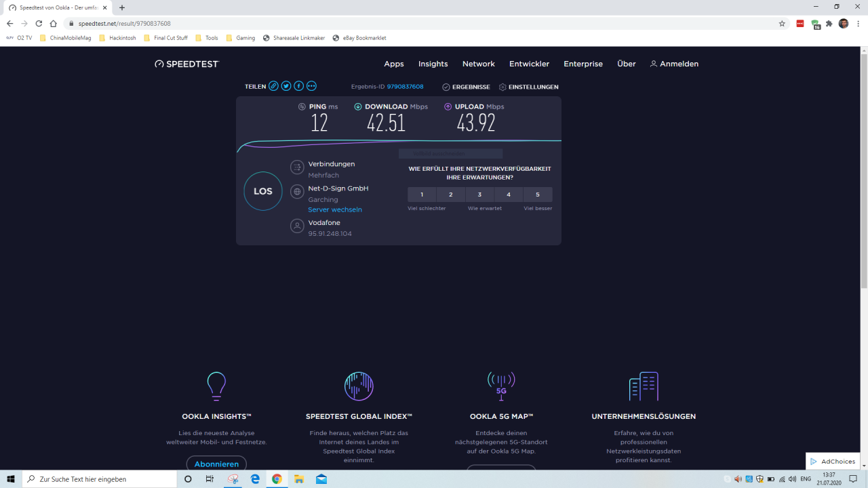Click eBay Bookmarklet bookmark

pos(359,38)
